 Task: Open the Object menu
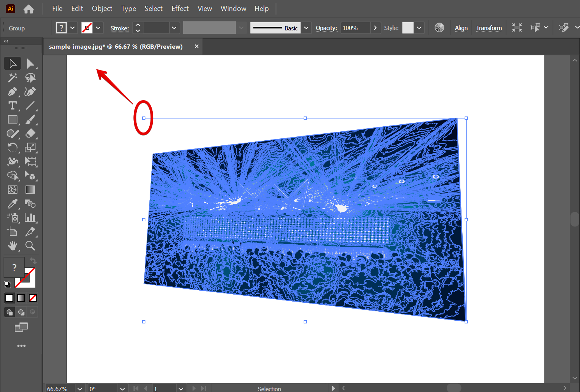pos(102,9)
